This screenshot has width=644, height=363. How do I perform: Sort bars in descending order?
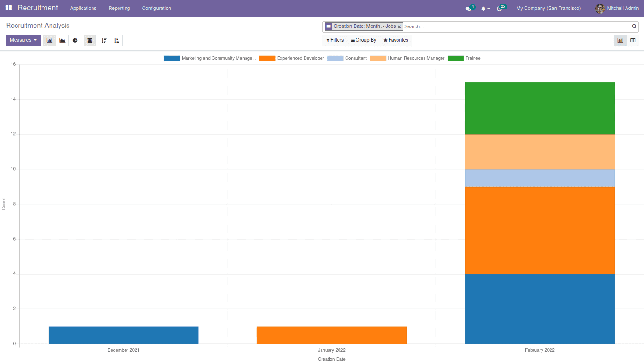[x=104, y=40]
